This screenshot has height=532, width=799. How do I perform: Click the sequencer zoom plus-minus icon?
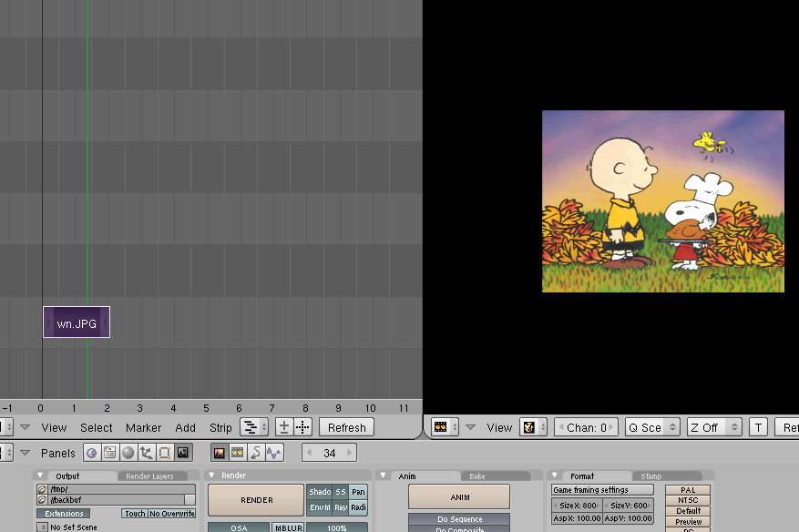(x=284, y=427)
